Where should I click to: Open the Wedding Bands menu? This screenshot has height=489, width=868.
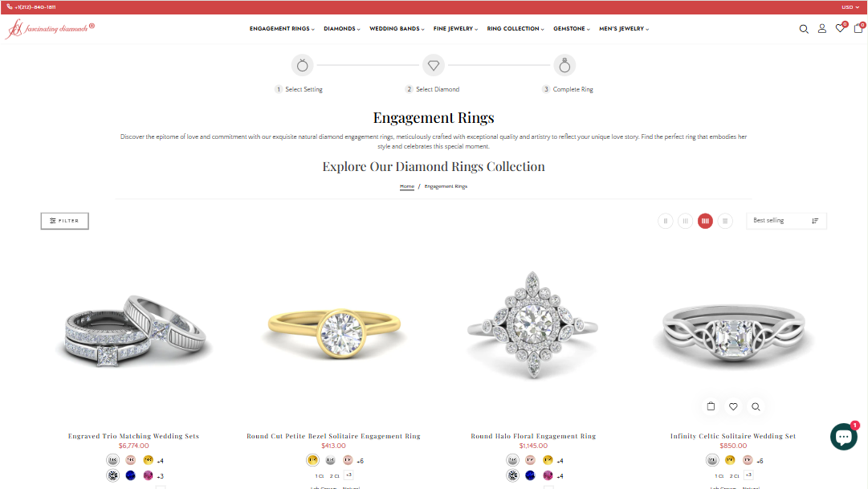coord(397,29)
